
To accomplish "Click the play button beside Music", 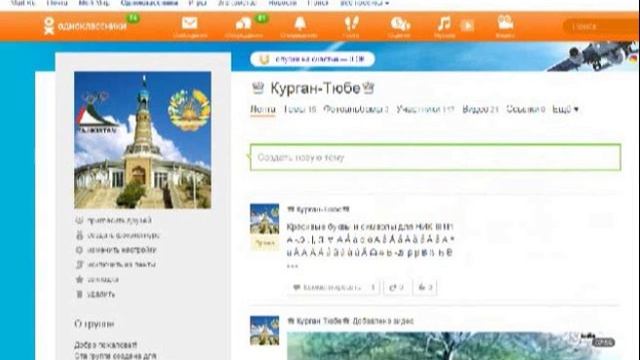I will click(467, 26).
